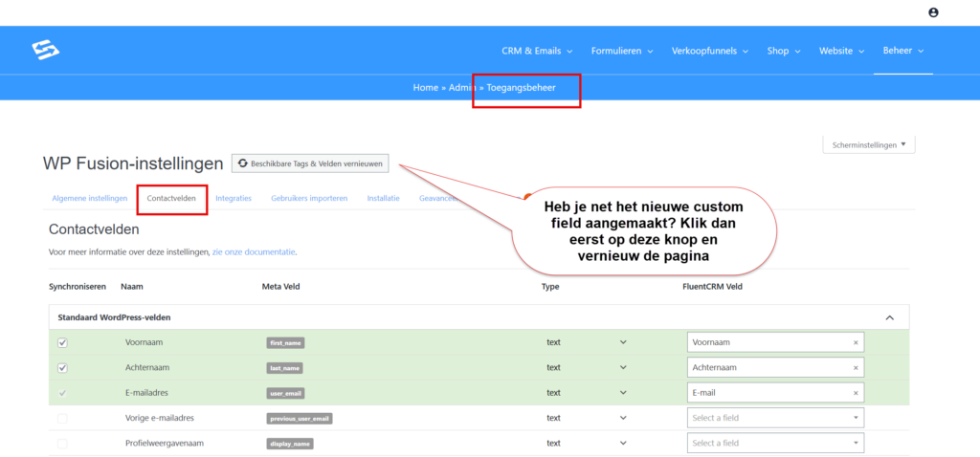Click Toegangsbeheer breadcrumb
Viewport: 980px width, 457px height.
[x=522, y=88]
